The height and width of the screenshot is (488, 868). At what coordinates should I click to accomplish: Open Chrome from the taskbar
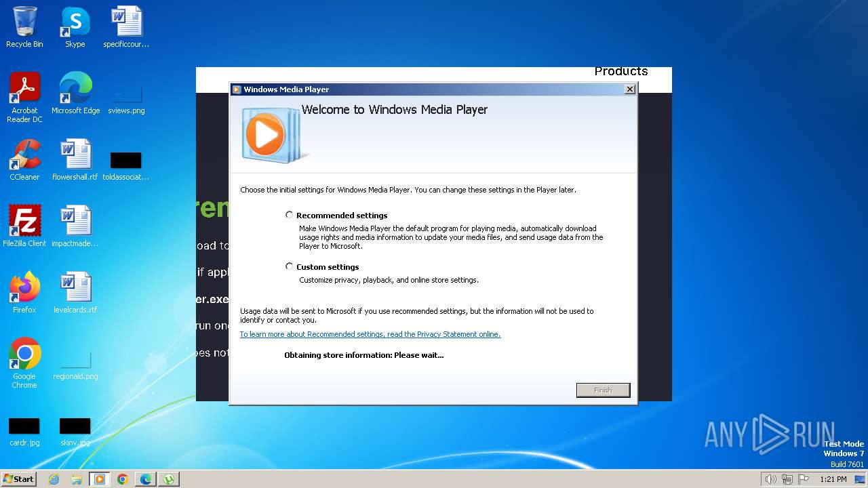point(123,479)
